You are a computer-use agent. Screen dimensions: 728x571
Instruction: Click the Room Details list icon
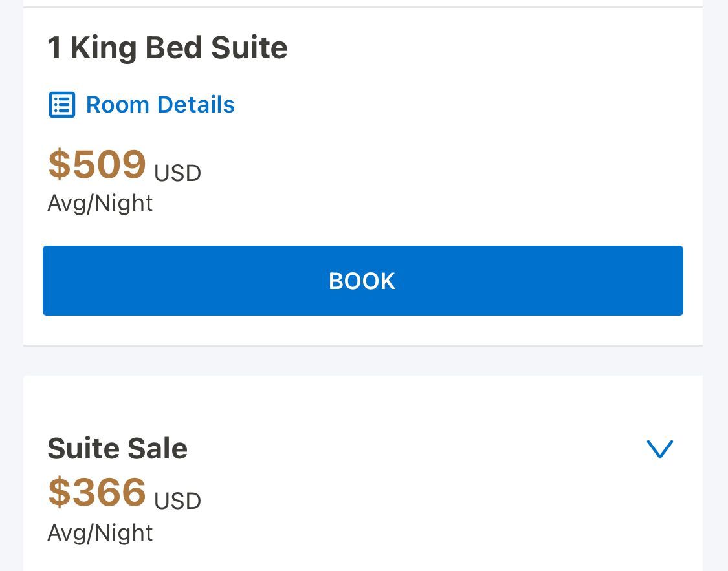61,105
